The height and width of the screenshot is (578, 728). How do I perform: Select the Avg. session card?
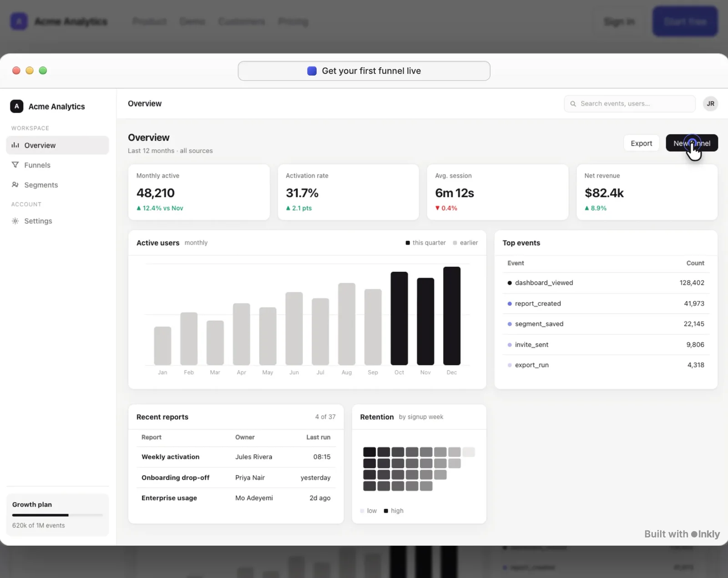coord(498,192)
